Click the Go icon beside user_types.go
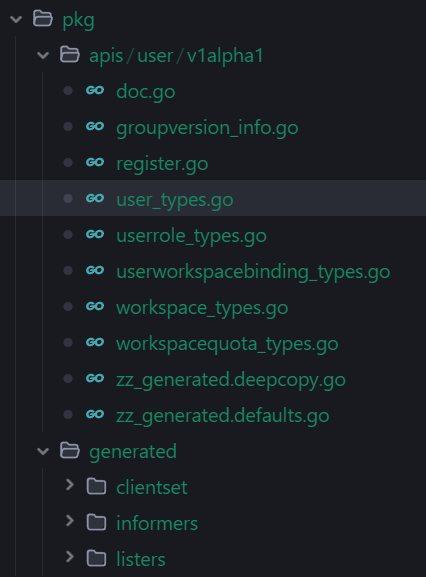426x577 pixels. 95,198
